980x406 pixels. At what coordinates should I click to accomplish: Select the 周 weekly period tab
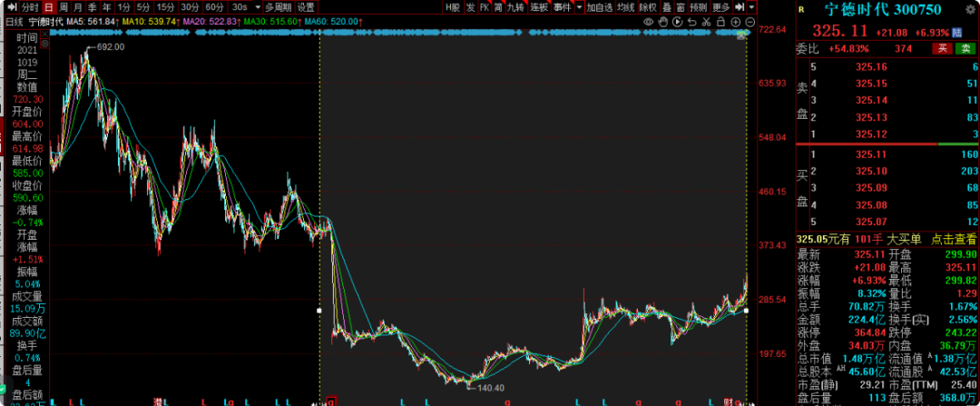pos(64,7)
